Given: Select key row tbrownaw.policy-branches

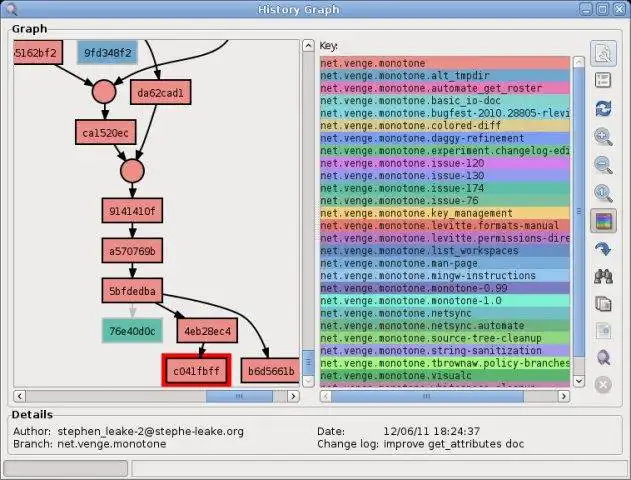Looking at the screenshot, I should (x=445, y=363).
